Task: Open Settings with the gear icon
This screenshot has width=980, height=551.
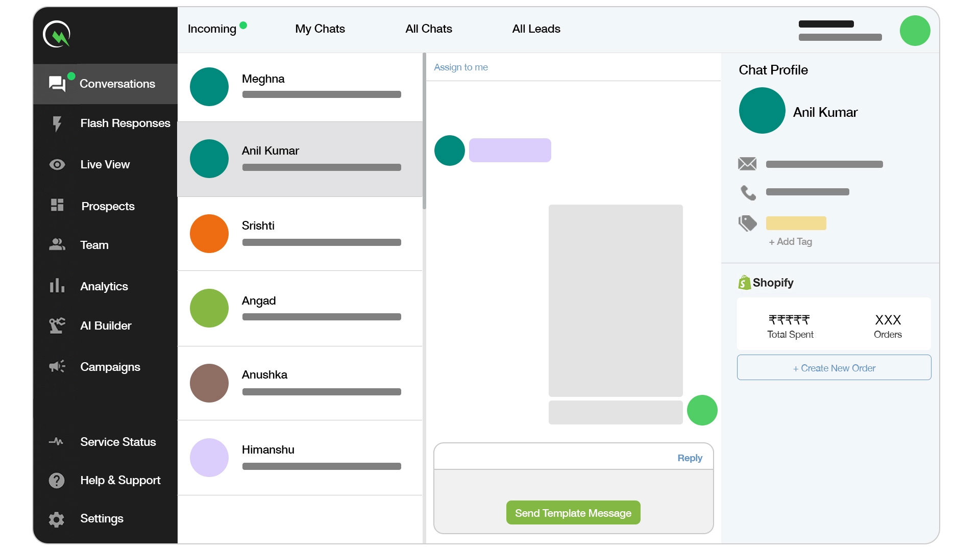Action: [x=56, y=519]
